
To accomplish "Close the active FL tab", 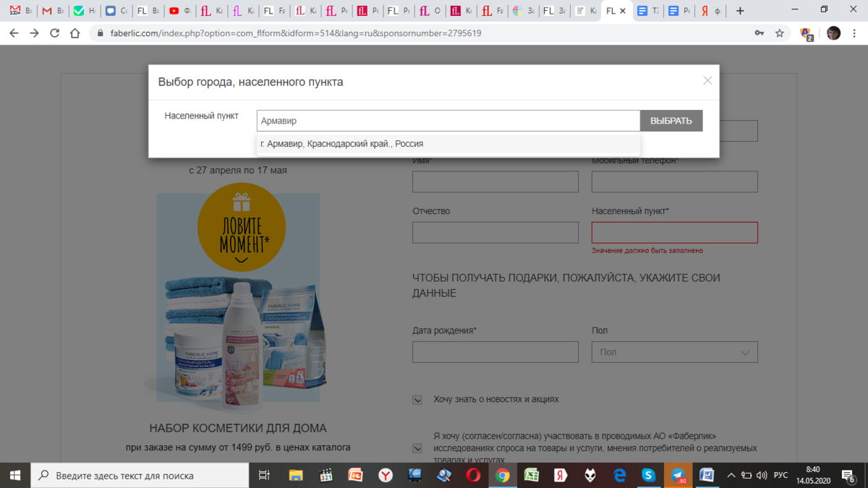I will (623, 11).
